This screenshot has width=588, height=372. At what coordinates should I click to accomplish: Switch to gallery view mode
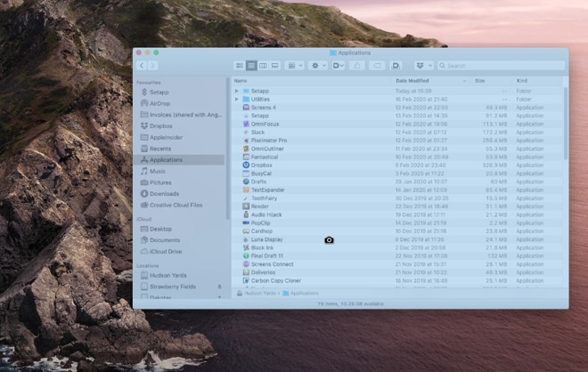tap(274, 66)
